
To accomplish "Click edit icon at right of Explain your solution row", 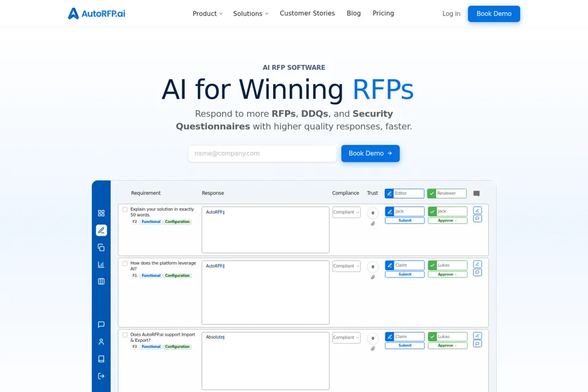I will click(x=477, y=211).
